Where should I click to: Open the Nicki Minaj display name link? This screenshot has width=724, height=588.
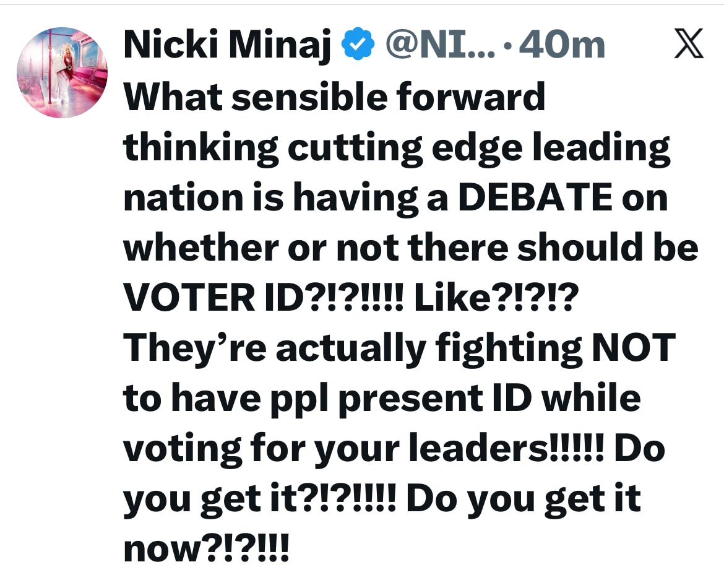click(x=228, y=46)
